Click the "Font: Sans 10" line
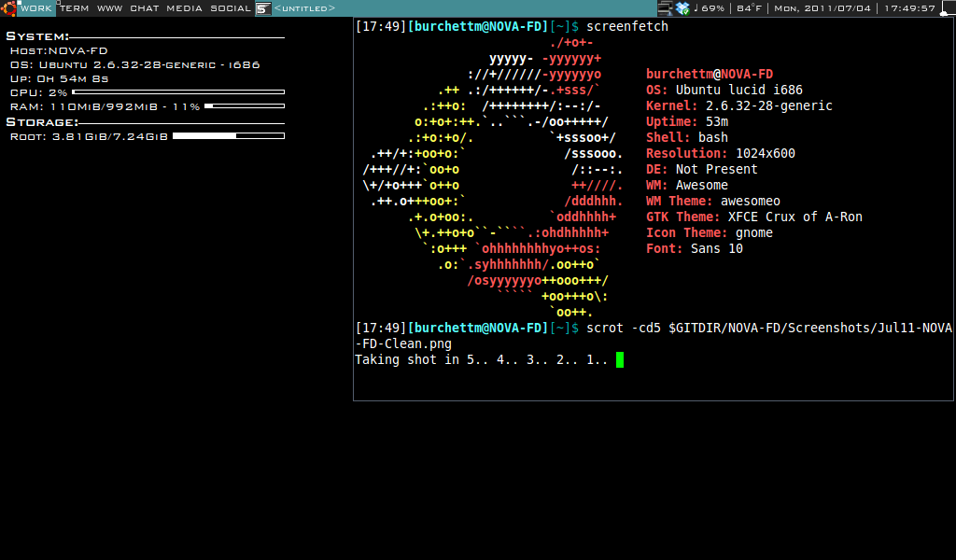The height and width of the screenshot is (560, 956). (695, 248)
